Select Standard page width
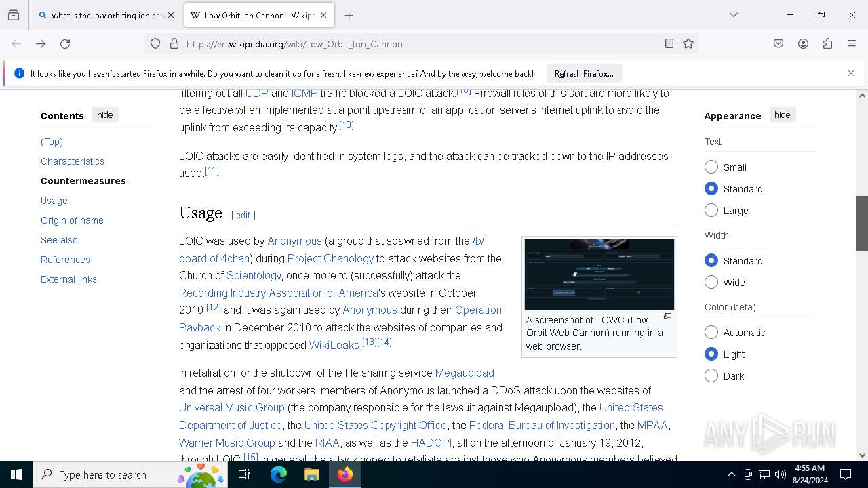 [x=711, y=260]
